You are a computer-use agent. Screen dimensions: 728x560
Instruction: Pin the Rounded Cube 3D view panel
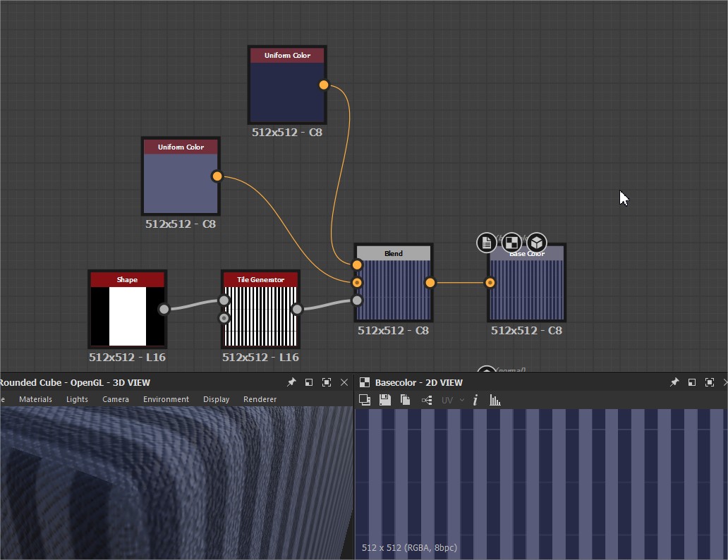[x=291, y=382]
